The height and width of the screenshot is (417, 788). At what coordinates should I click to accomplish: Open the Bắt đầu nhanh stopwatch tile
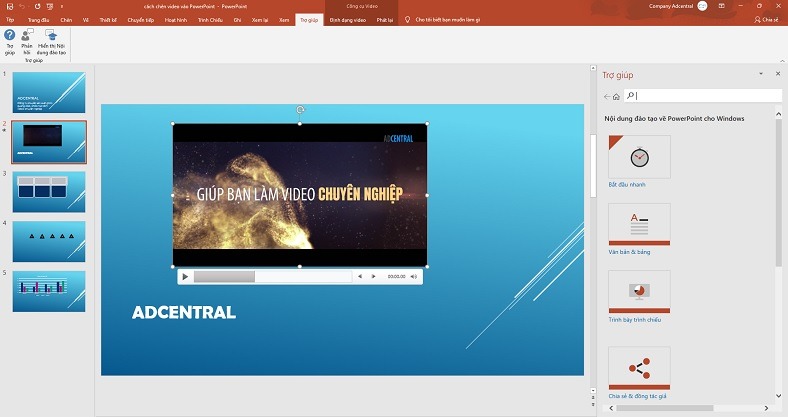pos(639,157)
